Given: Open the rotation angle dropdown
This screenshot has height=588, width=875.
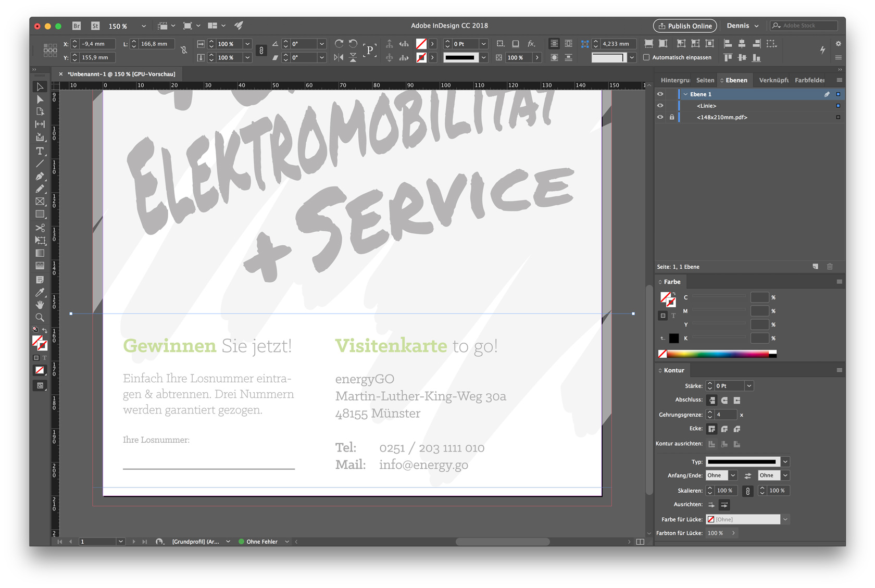Looking at the screenshot, I should (322, 44).
